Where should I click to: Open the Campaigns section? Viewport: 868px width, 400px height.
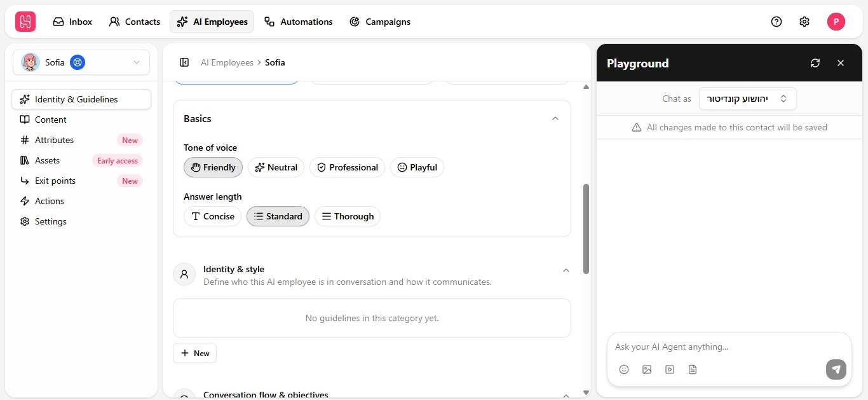(x=380, y=22)
